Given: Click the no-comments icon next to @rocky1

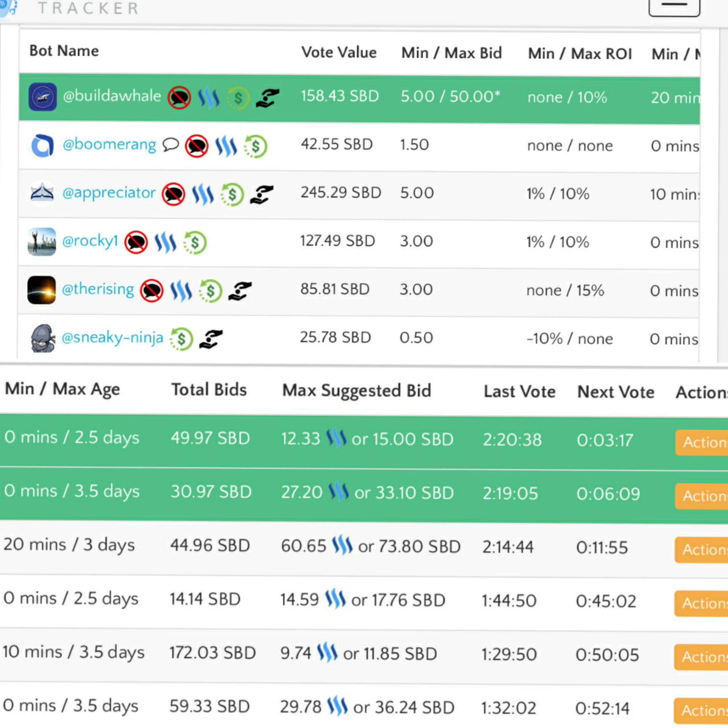Looking at the screenshot, I should (x=136, y=242).
